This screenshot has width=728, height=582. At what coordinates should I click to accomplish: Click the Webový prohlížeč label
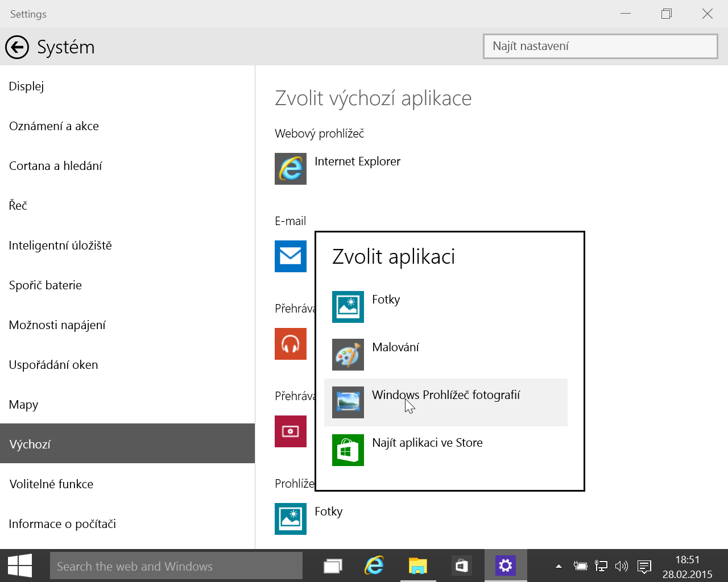pyautogui.click(x=319, y=134)
